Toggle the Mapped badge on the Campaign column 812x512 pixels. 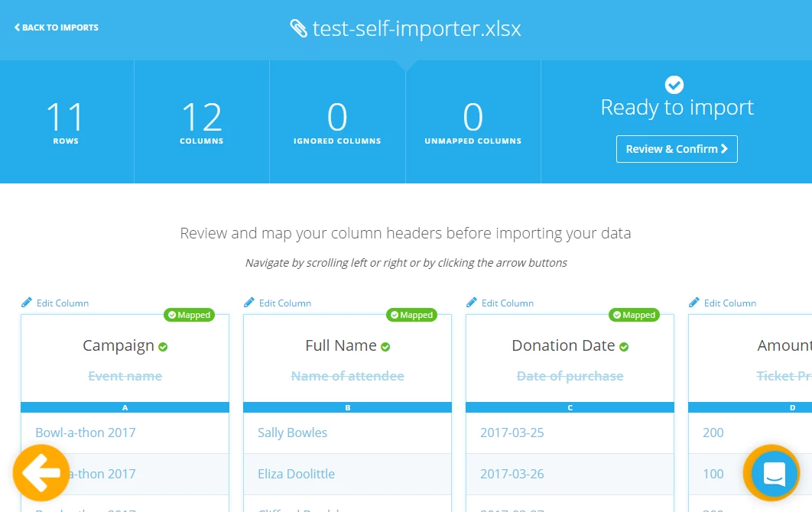[x=189, y=315]
